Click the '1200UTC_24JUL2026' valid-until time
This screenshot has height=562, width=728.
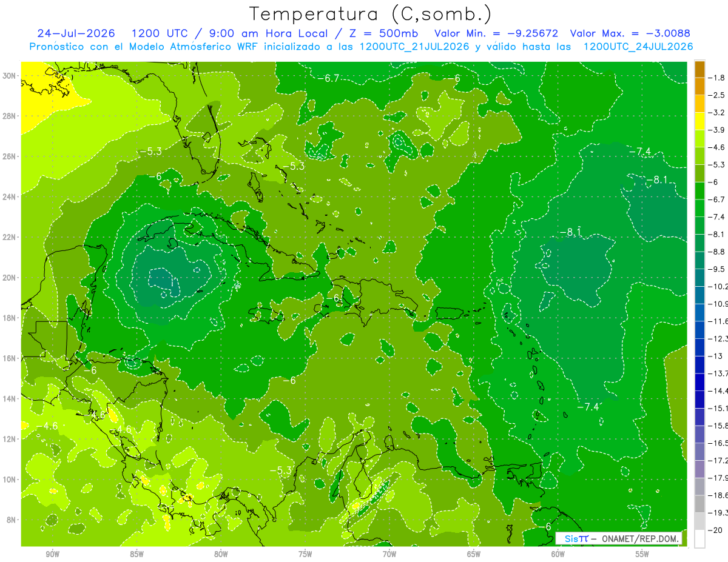[x=638, y=47]
